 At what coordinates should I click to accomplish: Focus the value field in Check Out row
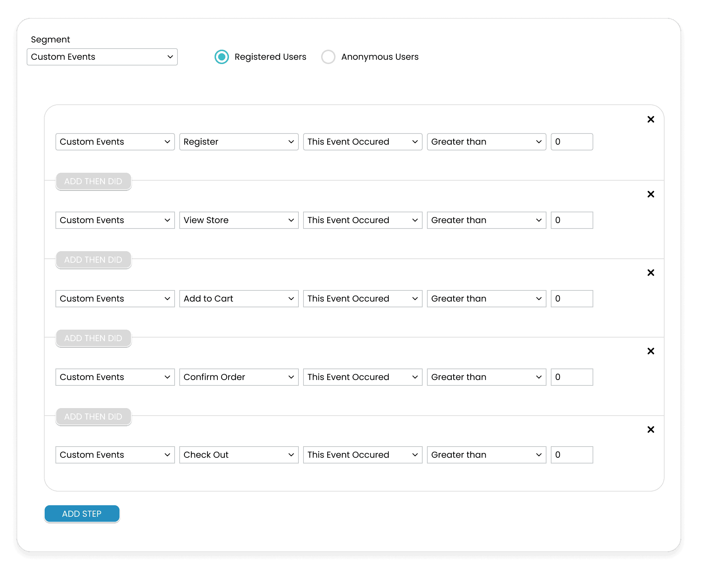572,455
